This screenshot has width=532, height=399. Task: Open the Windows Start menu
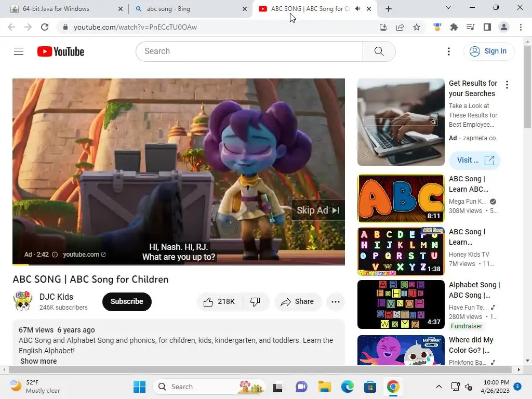pos(139,387)
